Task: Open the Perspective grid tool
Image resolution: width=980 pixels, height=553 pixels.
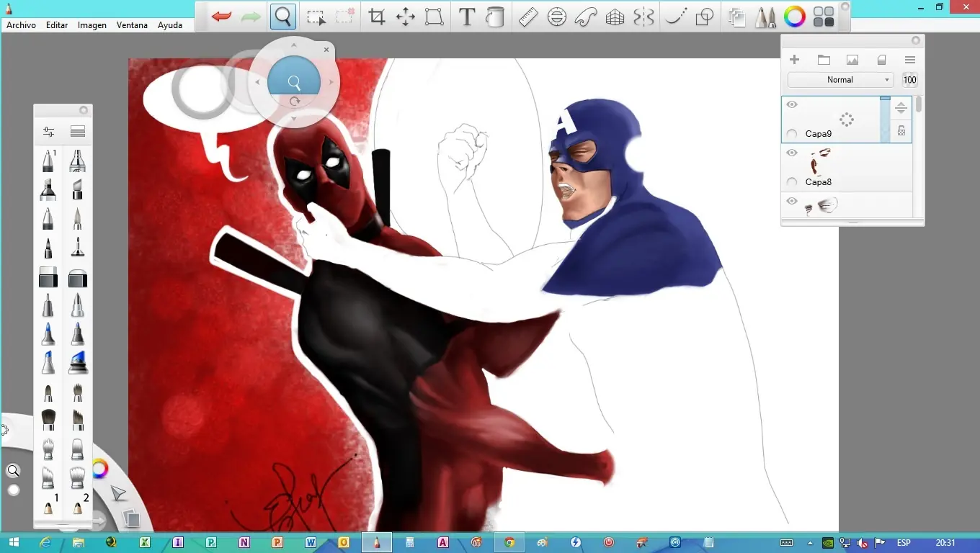Action: [615, 17]
